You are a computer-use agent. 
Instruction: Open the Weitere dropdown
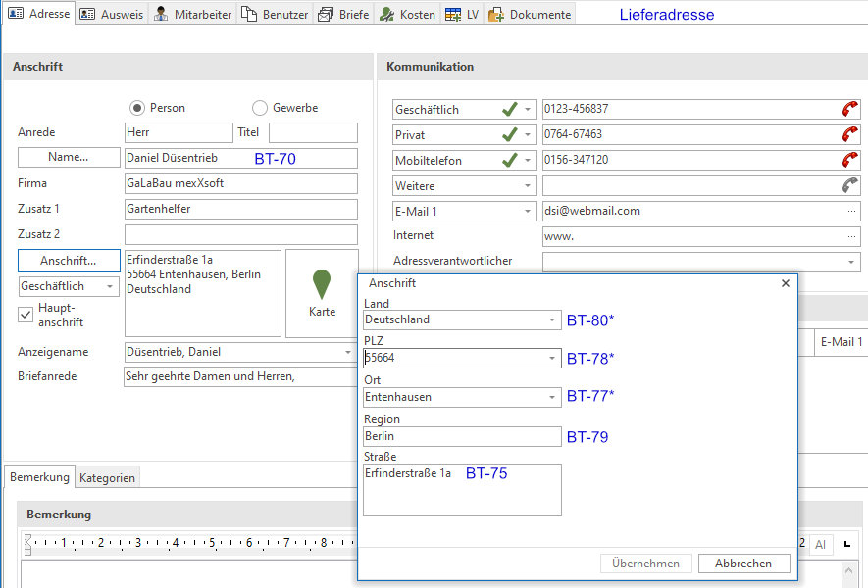click(x=528, y=186)
